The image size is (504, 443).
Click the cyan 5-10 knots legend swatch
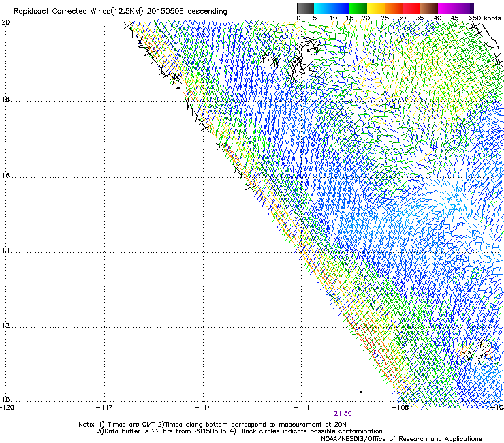click(323, 9)
